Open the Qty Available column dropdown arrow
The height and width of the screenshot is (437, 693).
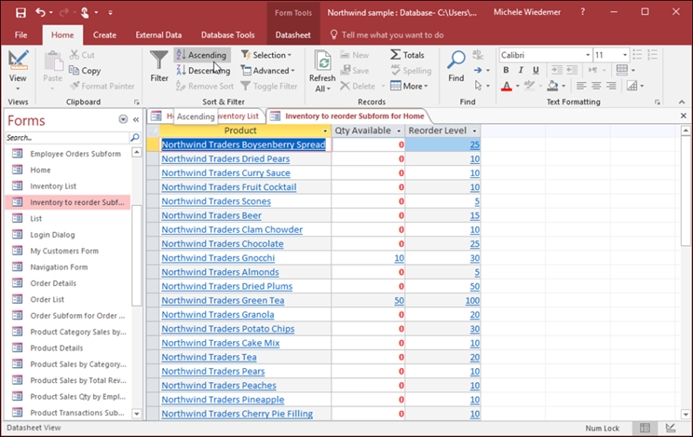point(399,131)
